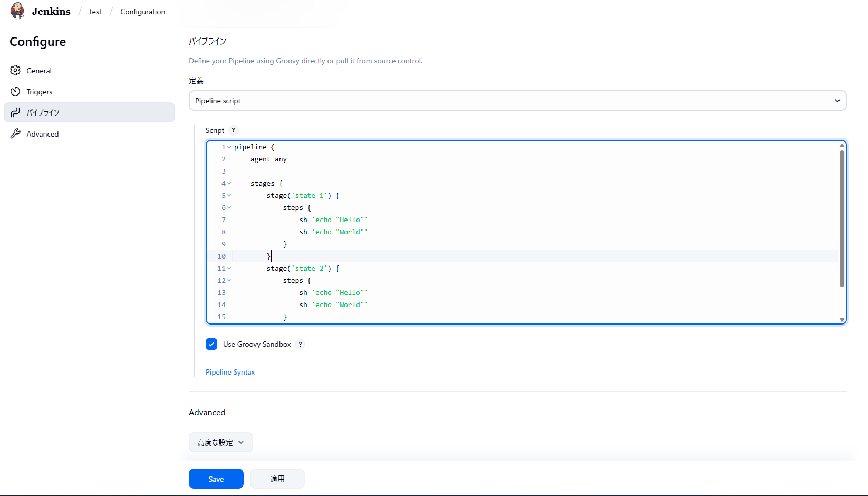Click the General gear icon in sidebar
868x496 pixels.
pyautogui.click(x=15, y=71)
